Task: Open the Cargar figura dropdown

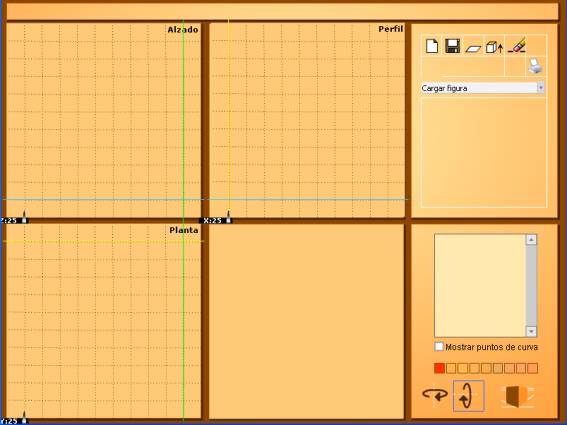Action: point(483,88)
